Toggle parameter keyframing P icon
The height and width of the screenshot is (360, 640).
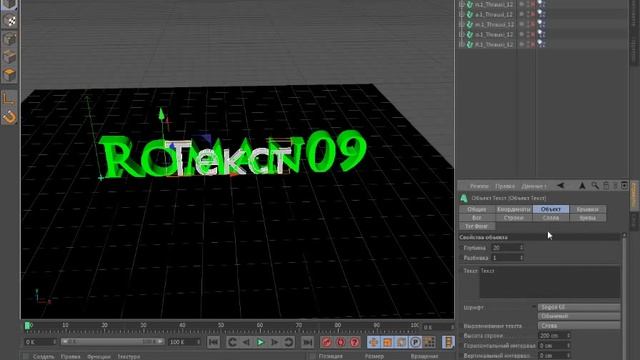[x=416, y=342]
